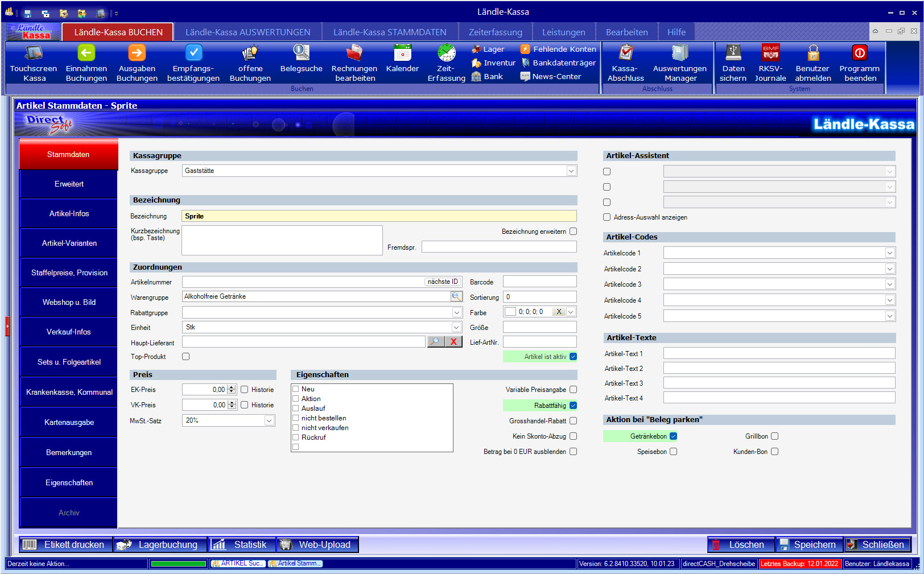924x574 pixels.
Task: Uncheck the Artikel ist aktiv checkbox
Action: (x=573, y=357)
